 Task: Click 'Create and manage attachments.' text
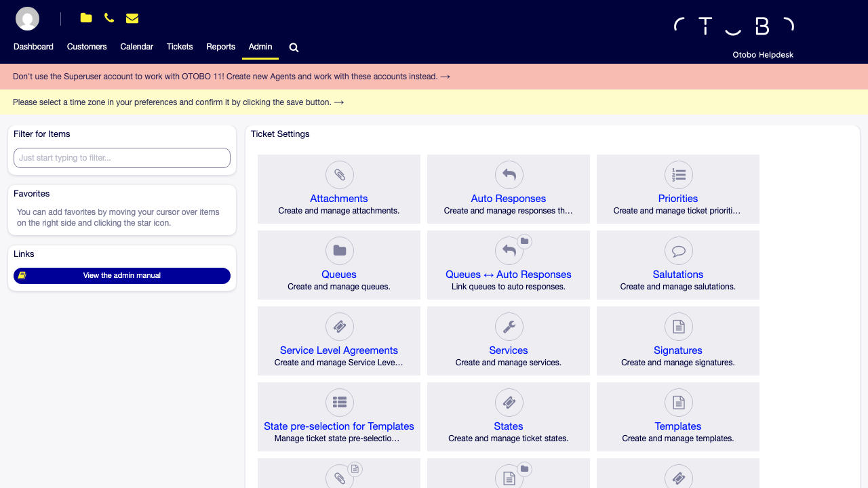coord(339,211)
